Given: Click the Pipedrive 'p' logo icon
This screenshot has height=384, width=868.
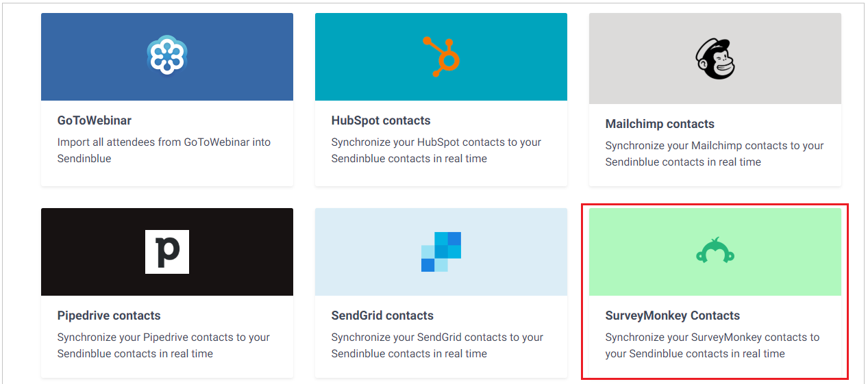Looking at the screenshot, I should click(x=167, y=252).
